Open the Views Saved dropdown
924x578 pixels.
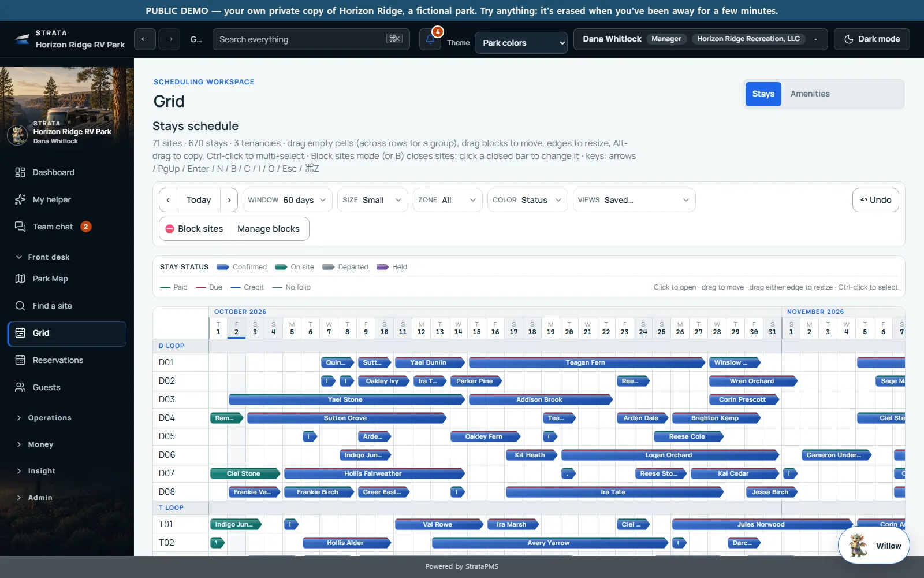634,200
